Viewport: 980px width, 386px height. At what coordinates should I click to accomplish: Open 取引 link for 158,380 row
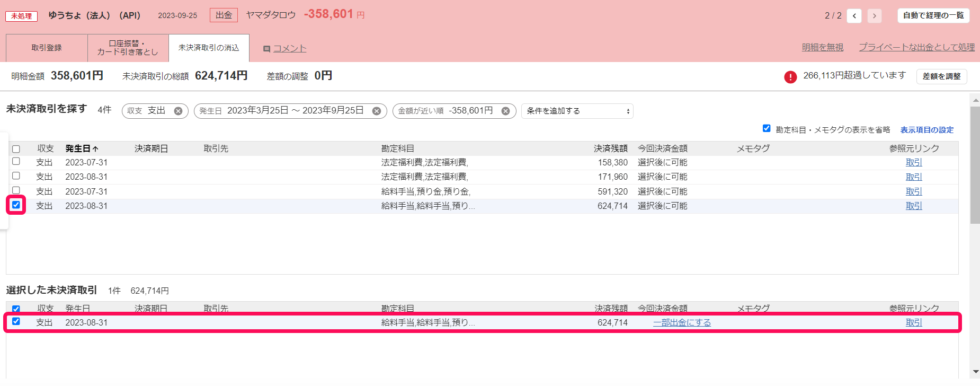pyautogui.click(x=914, y=163)
